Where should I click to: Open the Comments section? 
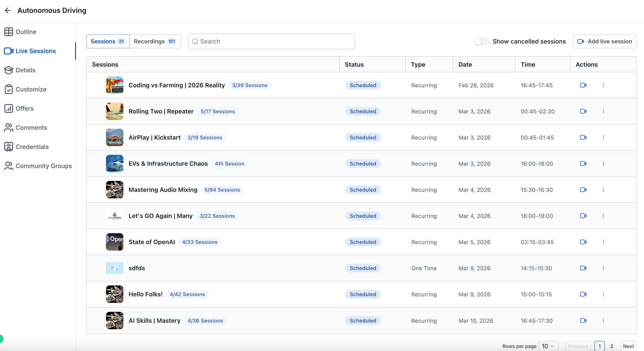[31, 128]
